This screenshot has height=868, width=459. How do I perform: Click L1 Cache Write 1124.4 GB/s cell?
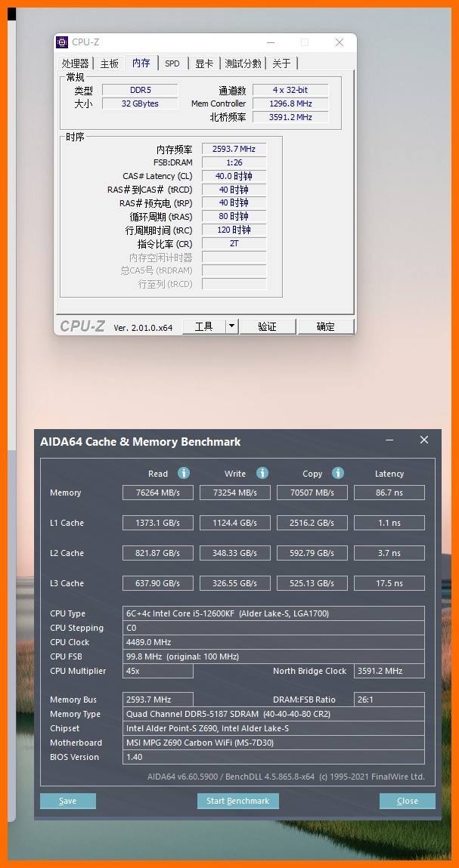[235, 523]
